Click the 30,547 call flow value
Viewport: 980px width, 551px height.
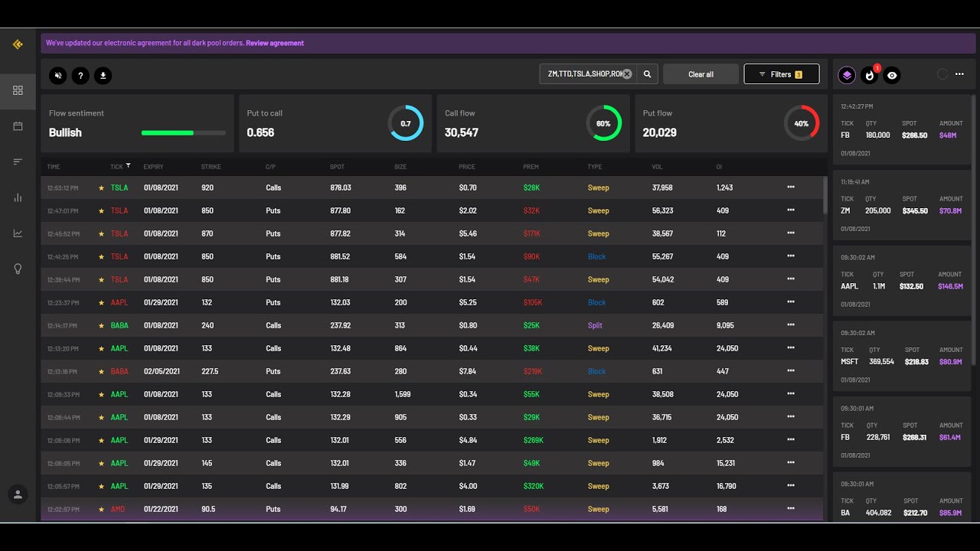pos(462,132)
